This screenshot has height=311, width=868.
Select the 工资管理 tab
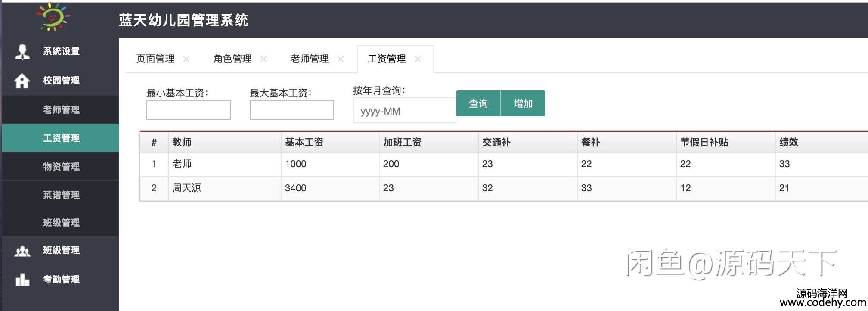click(387, 59)
